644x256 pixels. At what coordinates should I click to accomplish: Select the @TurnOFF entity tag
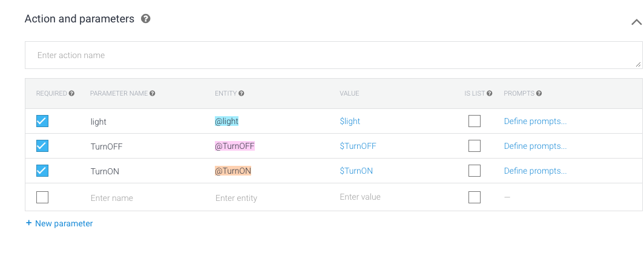coord(235,146)
